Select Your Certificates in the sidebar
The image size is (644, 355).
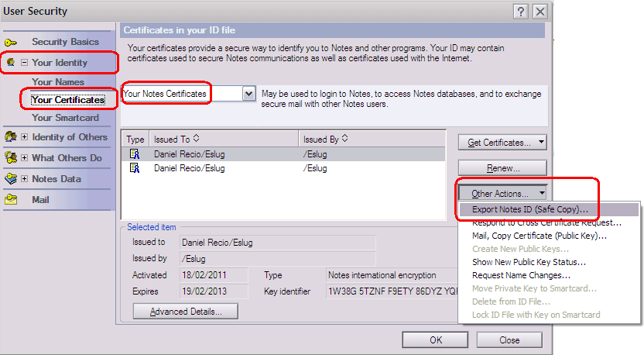pyautogui.click(x=68, y=99)
